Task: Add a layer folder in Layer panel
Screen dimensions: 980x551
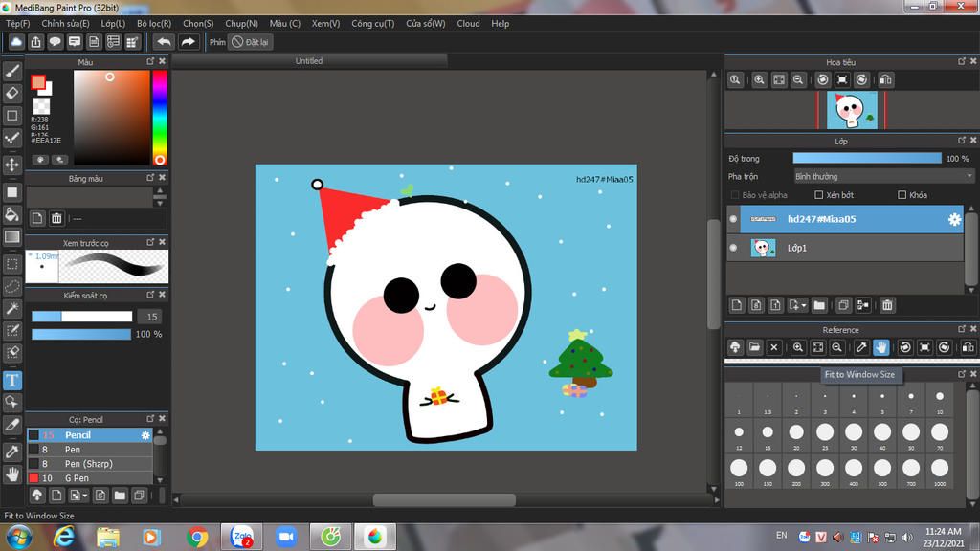Action: click(x=819, y=305)
